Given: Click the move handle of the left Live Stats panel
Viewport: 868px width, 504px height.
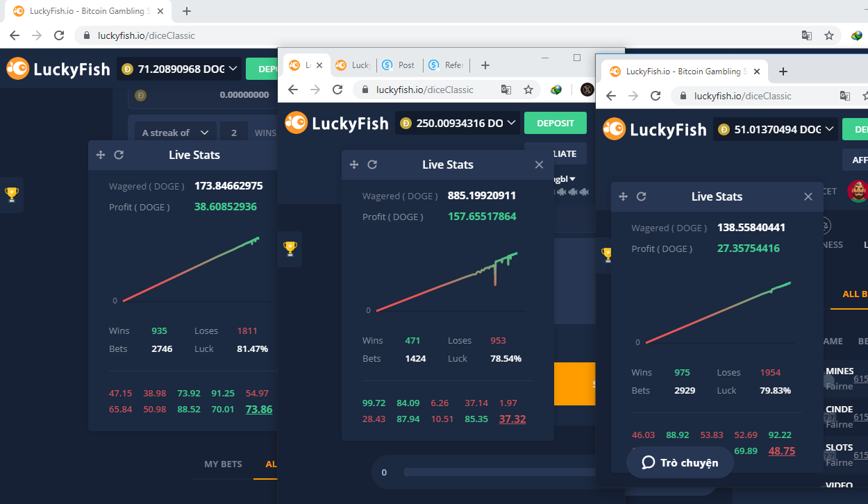Looking at the screenshot, I should tap(101, 155).
